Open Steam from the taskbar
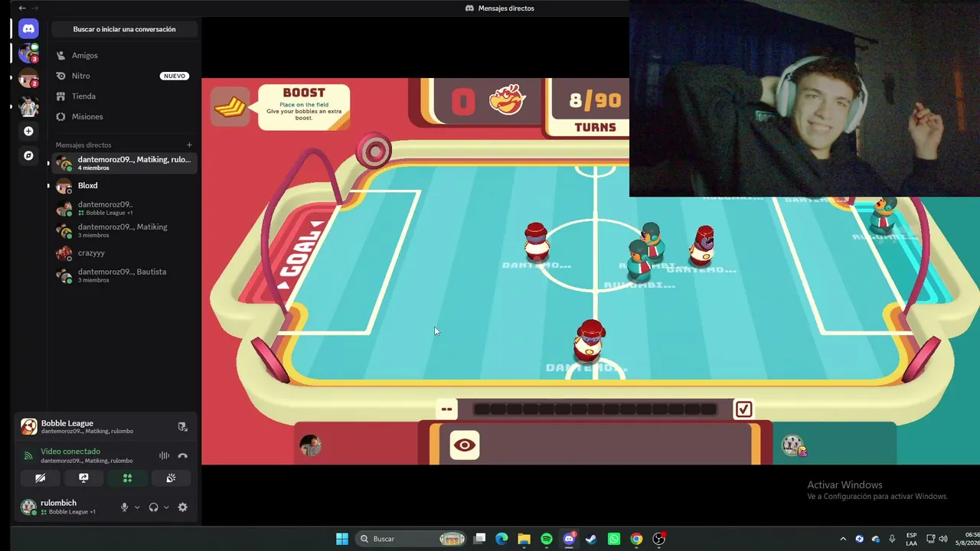980x551 pixels. point(591,539)
